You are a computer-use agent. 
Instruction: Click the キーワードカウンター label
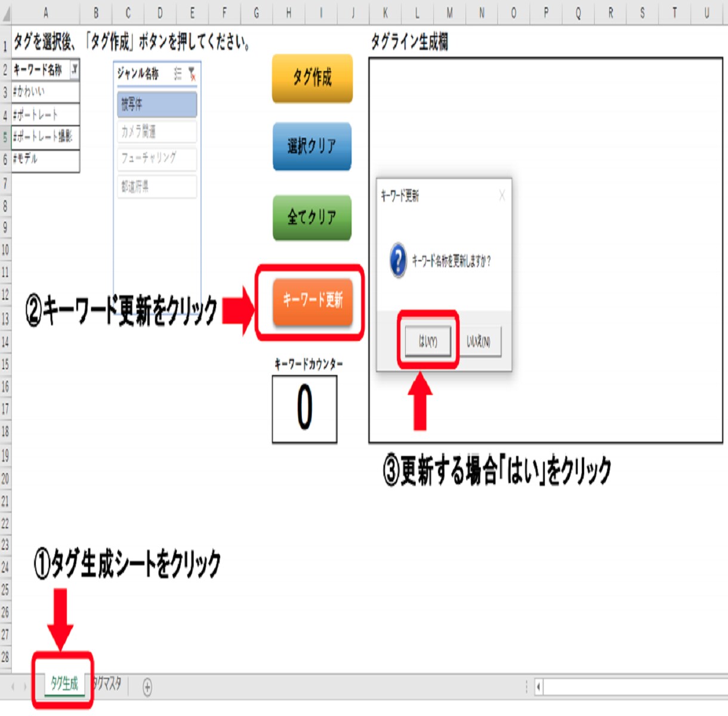(309, 363)
